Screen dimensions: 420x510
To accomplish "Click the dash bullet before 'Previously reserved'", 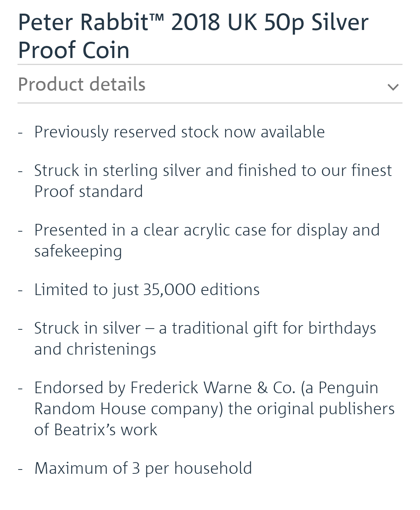I will (x=21, y=133).
